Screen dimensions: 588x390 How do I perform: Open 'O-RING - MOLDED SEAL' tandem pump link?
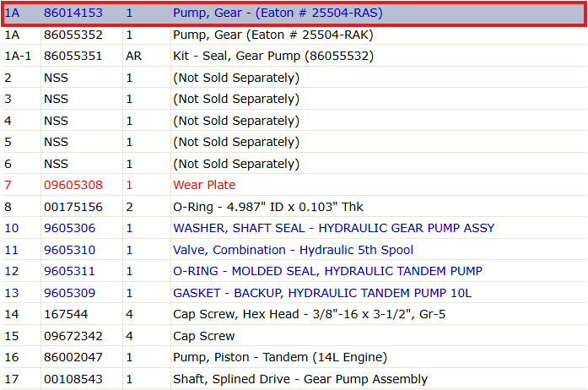(328, 271)
